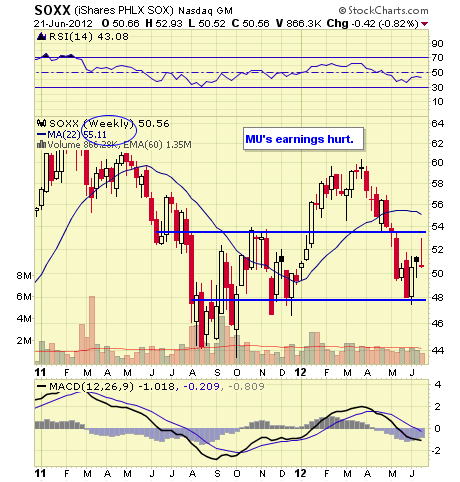Click the close value 50.56 in header
Viewport: 460px width, 482px height.
point(256,24)
